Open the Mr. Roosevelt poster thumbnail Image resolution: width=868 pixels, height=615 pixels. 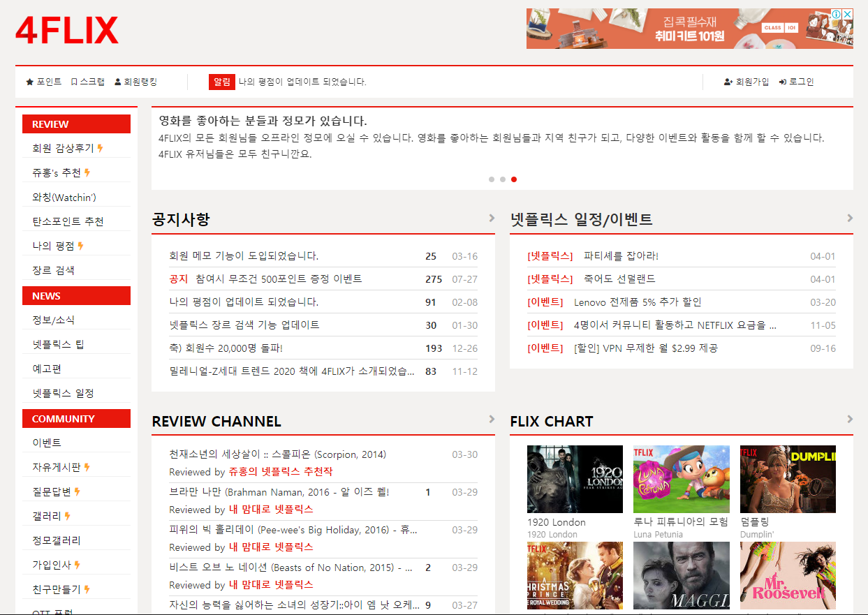(x=788, y=576)
